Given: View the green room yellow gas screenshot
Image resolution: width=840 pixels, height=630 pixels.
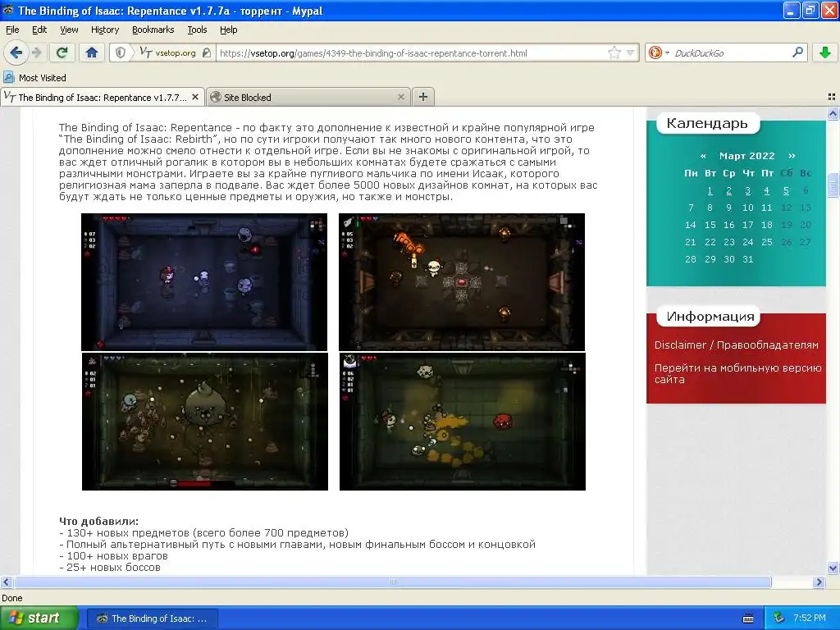Looking at the screenshot, I should 463,422.
